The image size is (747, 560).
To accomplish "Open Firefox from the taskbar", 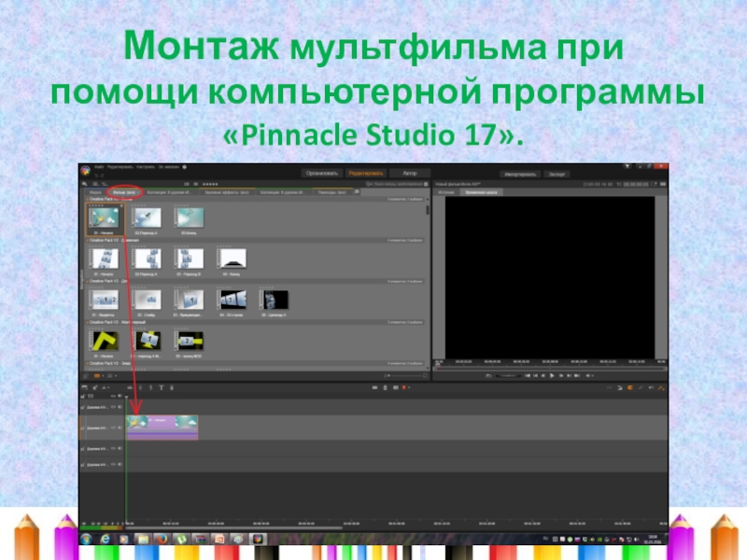I will pos(162,539).
